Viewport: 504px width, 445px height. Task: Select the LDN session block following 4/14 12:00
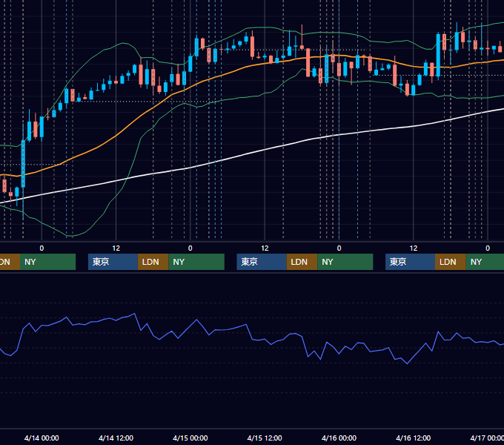click(x=153, y=262)
